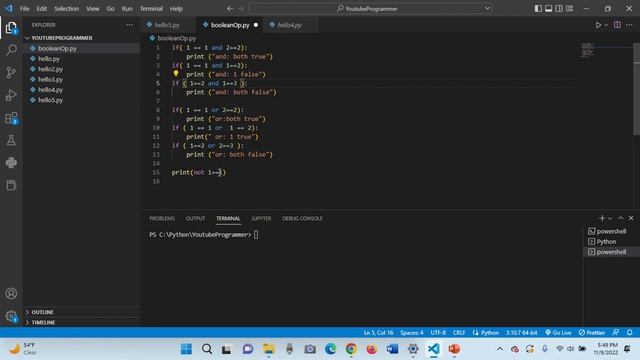The width and height of the screenshot is (640, 360).
Task: Open the Explorer view in activity bar
Action: pyautogui.click(x=11, y=28)
